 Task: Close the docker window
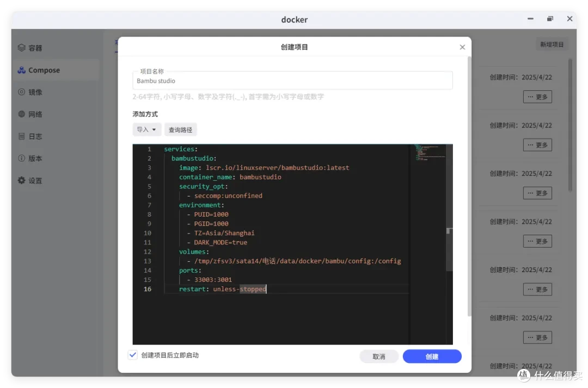pyautogui.click(x=569, y=19)
